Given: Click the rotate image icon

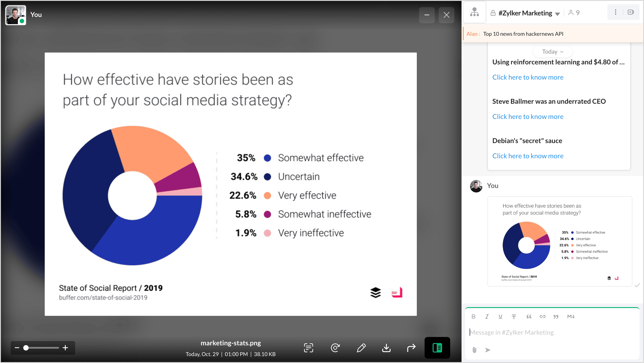Looking at the screenshot, I should (x=335, y=348).
